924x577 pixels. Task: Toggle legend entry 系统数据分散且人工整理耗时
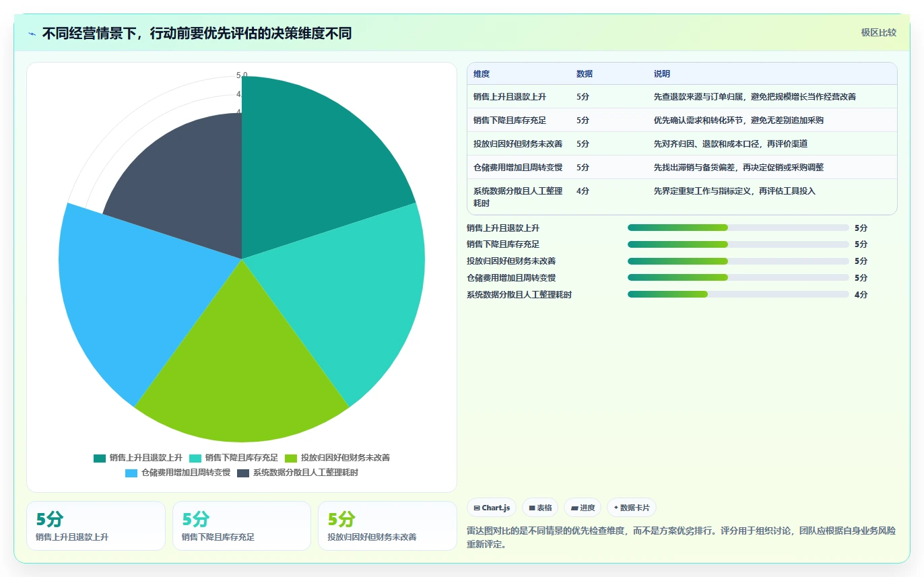[x=298, y=473]
